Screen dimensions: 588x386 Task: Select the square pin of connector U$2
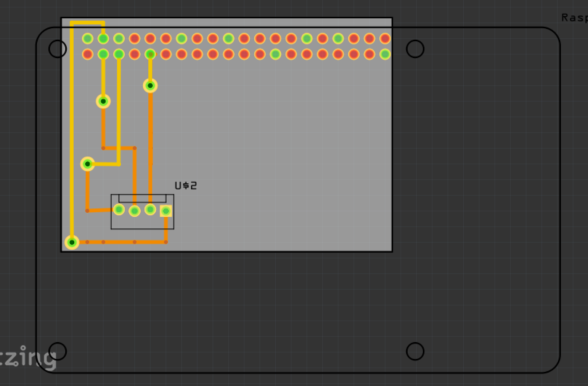(166, 211)
